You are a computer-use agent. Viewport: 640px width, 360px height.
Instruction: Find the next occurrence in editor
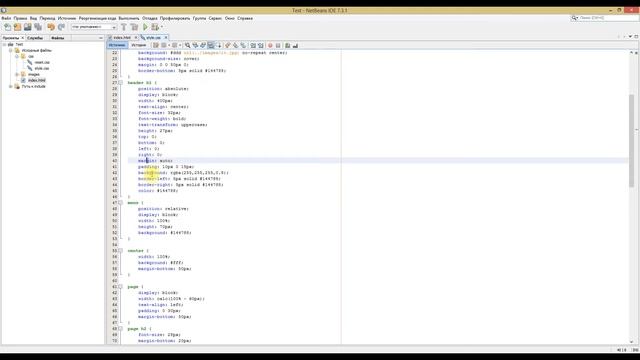[203, 45]
